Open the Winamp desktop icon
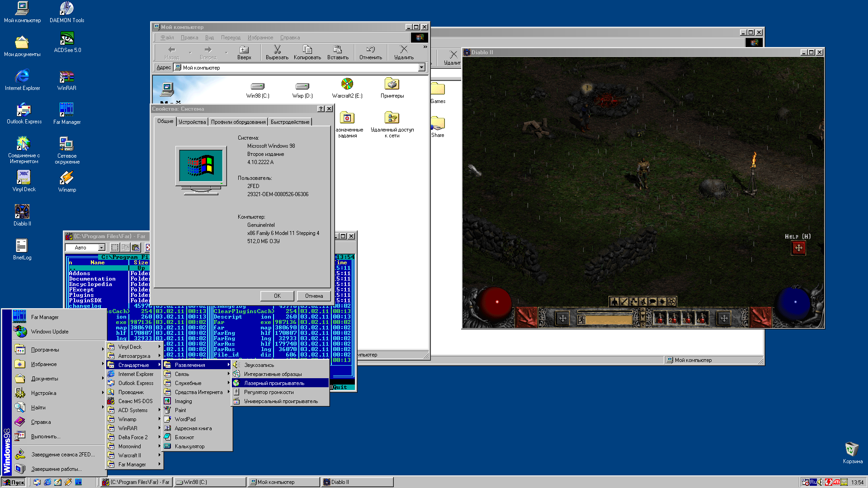 (67, 182)
